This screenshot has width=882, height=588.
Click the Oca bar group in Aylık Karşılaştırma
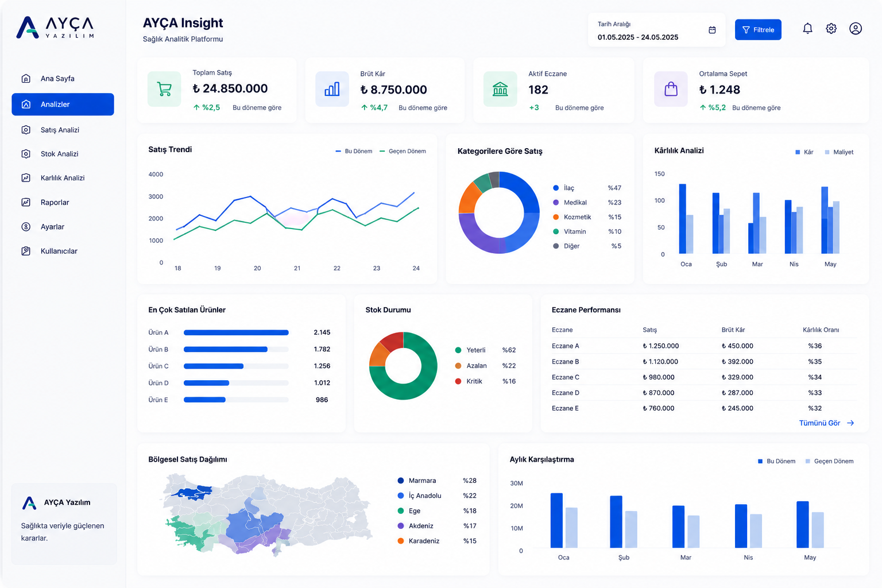tap(564, 520)
